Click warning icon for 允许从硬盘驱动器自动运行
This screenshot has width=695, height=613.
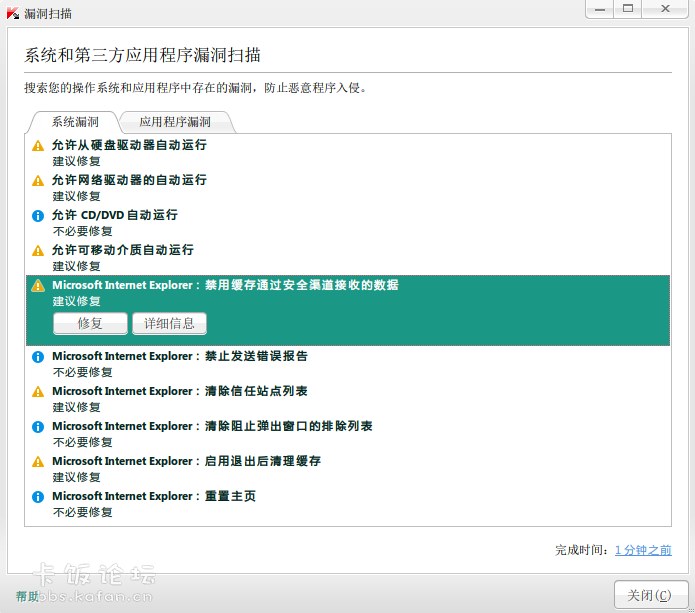[38, 145]
